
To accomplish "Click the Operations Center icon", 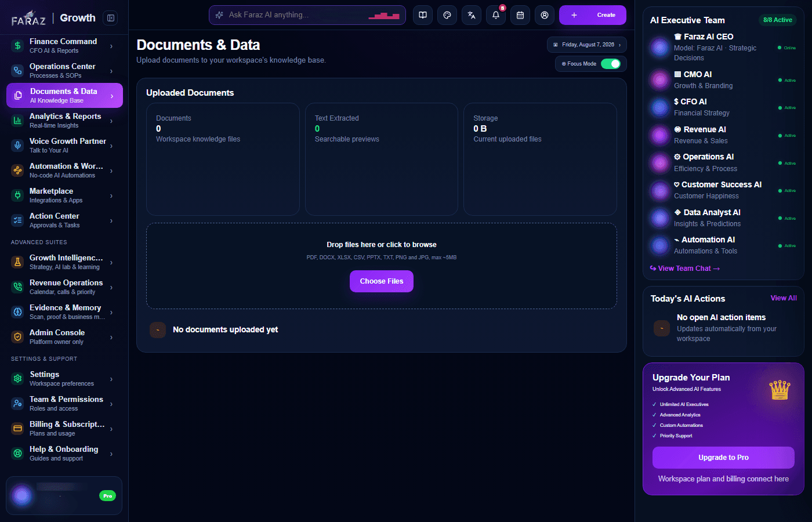I will point(17,71).
